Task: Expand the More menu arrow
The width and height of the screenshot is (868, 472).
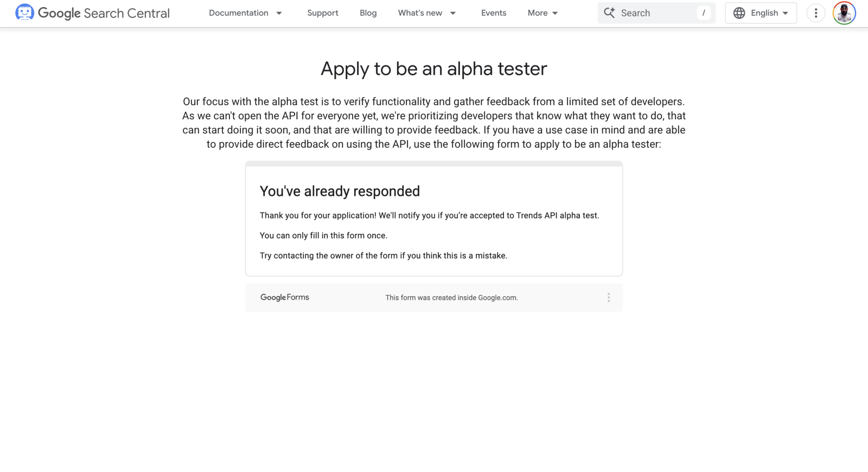Action: coord(555,13)
